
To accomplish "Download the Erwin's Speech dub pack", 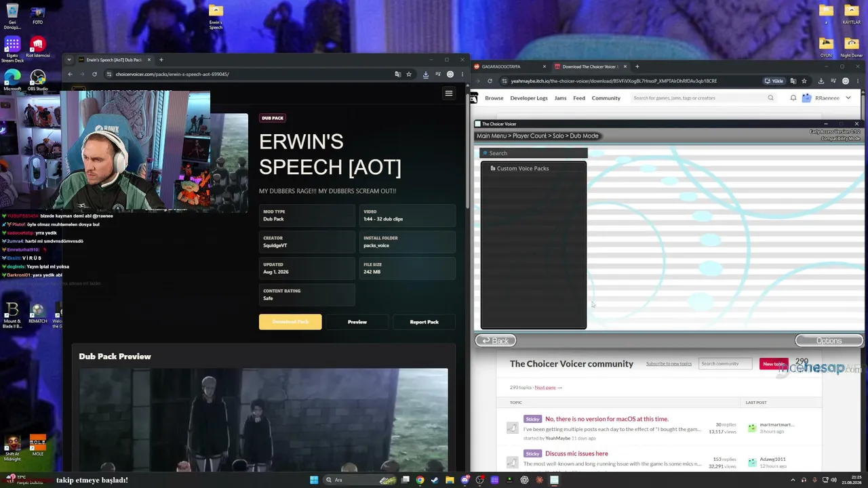I will pos(290,322).
